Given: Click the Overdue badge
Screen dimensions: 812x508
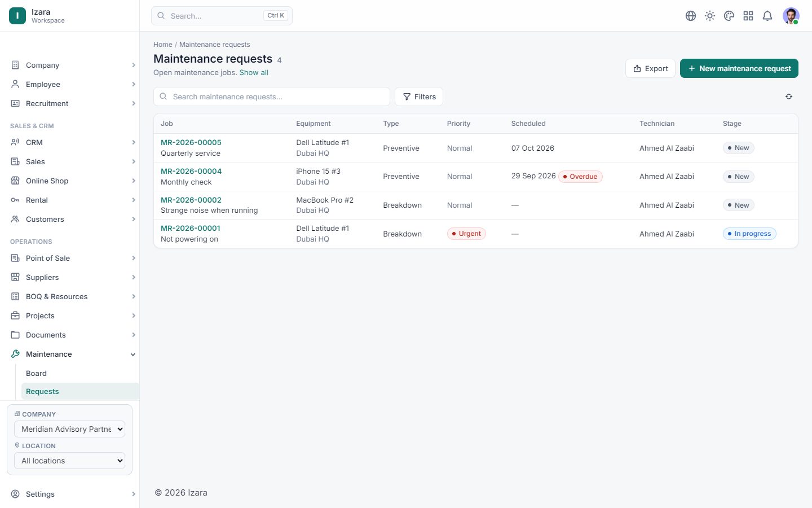Looking at the screenshot, I should point(580,177).
